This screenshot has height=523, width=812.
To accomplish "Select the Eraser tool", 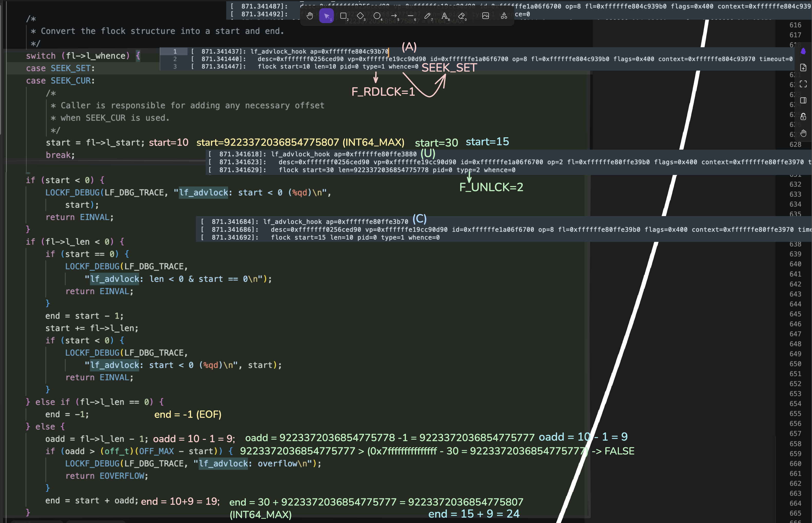I will (461, 16).
